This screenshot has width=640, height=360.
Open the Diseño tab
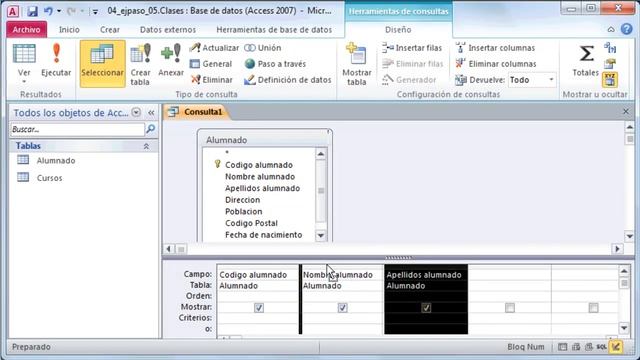coord(398,29)
